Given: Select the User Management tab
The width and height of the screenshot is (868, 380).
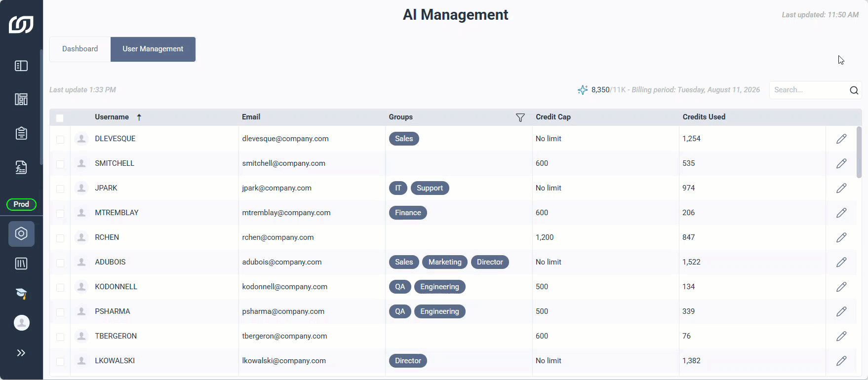Looking at the screenshot, I should pyautogui.click(x=153, y=49).
